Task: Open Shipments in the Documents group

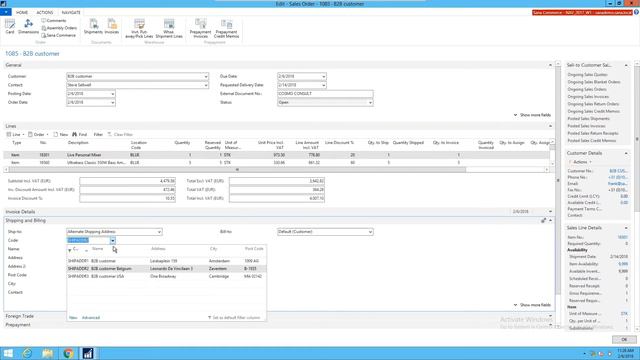Action: (93, 27)
